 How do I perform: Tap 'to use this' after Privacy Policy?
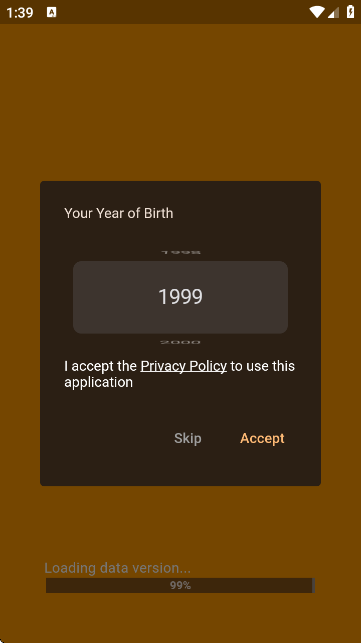(x=262, y=366)
